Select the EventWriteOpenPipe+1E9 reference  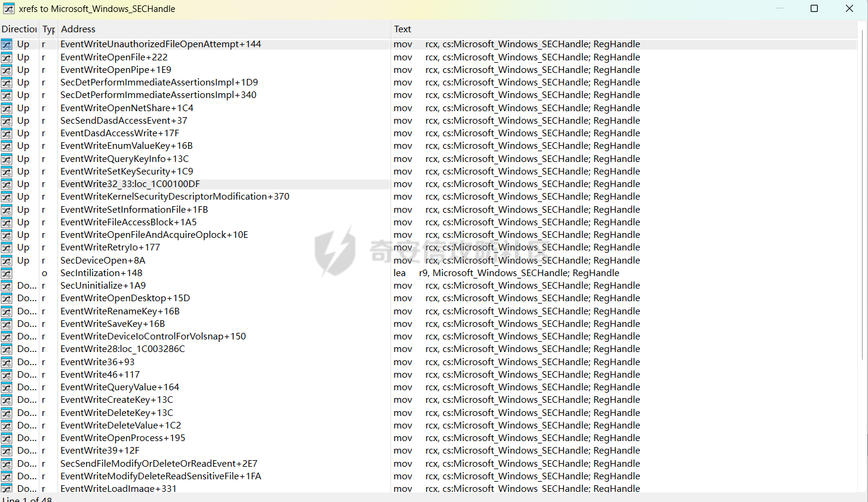[x=115, y=70]
